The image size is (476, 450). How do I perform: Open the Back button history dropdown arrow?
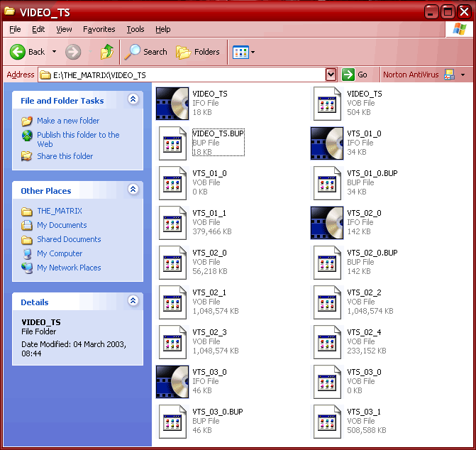click(x=54, y=52)
